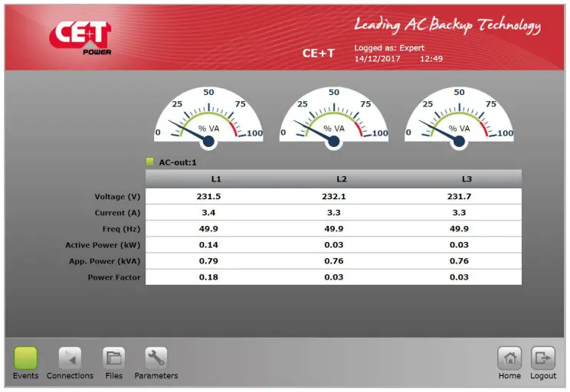Click the AC-out:1 green status indicator
The image size is (570, 392).
[x=149, y=162]
